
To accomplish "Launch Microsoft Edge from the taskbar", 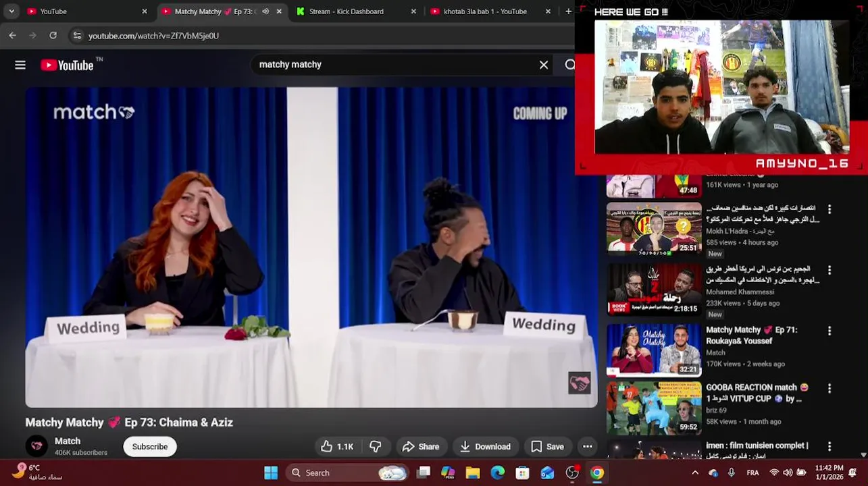I will [498, 473].
